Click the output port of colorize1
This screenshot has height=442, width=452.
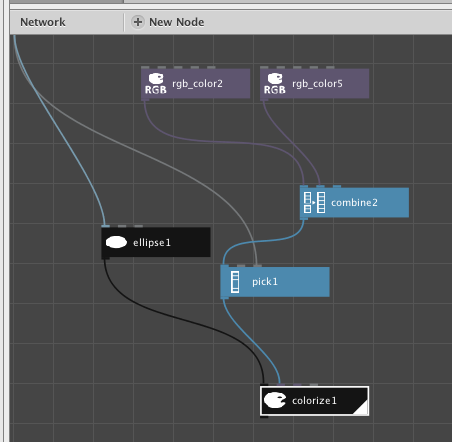pyautogui.click(x=264, y=417)
